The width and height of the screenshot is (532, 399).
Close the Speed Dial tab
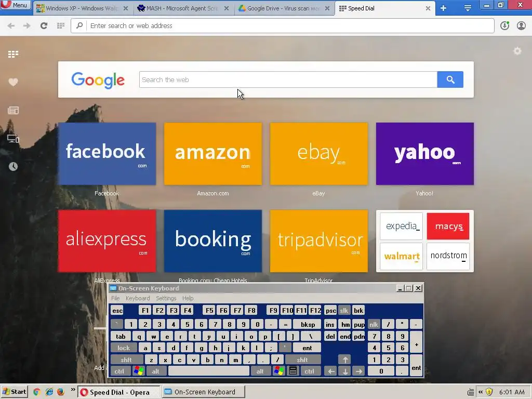coord(428,8)
